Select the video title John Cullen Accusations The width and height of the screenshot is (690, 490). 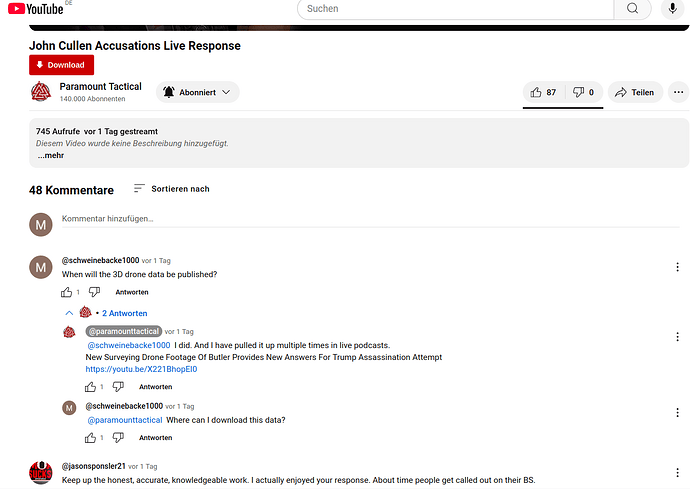click(135, 46)
